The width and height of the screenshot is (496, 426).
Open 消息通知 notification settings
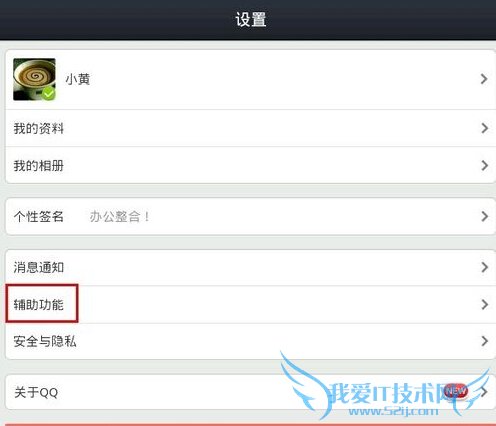pyautogui.click(x=250, y=267)
